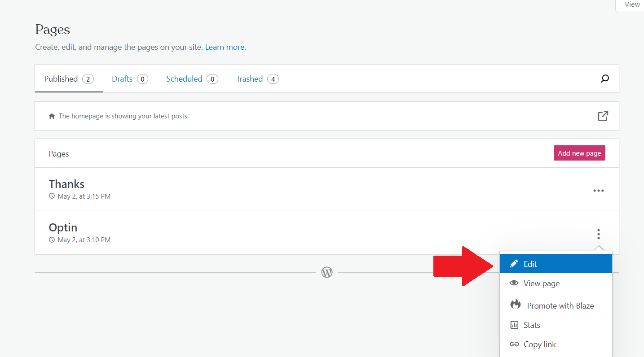Click the Add new page button
This screenshot has height=357, width=644.
pos(579,153)
